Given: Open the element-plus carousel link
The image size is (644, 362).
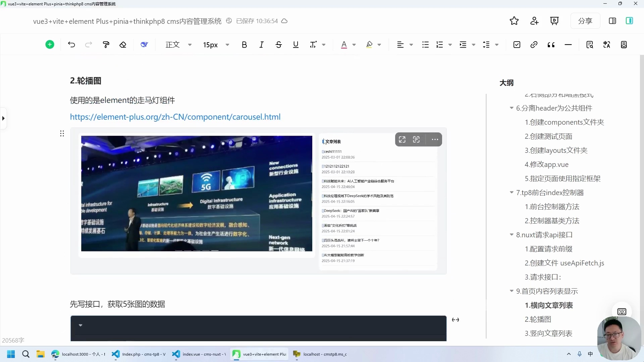Looking at the screenshot, I should (175, 117).
